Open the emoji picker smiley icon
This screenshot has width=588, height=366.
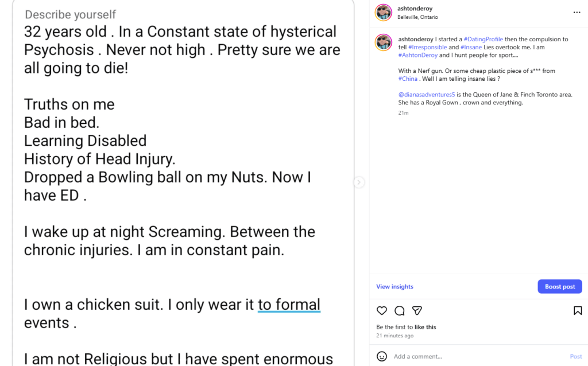[382, 356]
